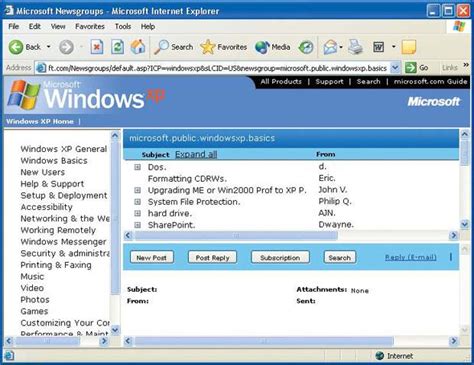
Task: Expand the System File Protection thread
Action: pyautogui.click(x=137, y=202)
